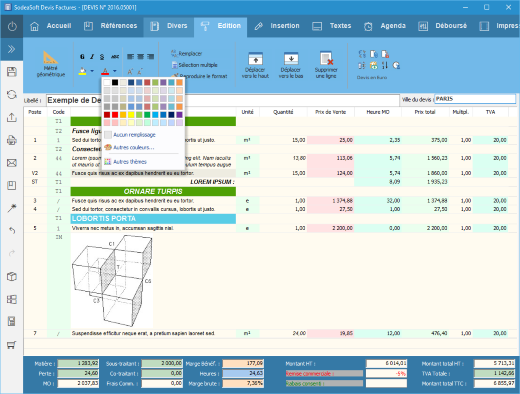Click the cube drawing image
Image resolution: width=520 pixels, height=394 pixels.
pos(112,280)
